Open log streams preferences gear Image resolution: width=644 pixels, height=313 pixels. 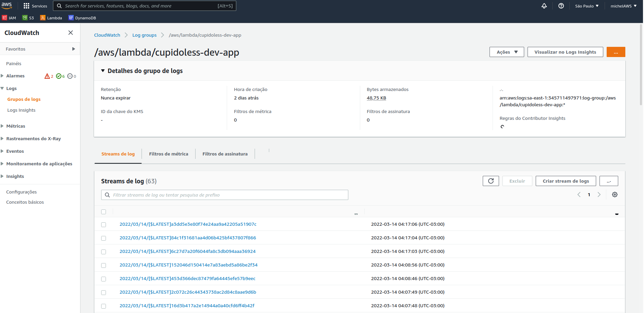(x=614, y=195)
